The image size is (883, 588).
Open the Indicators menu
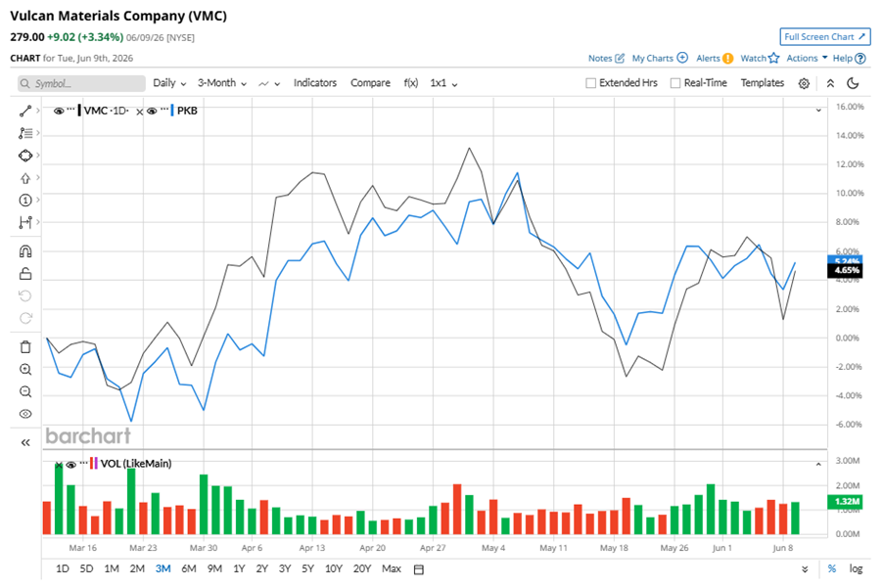point(315,83)
